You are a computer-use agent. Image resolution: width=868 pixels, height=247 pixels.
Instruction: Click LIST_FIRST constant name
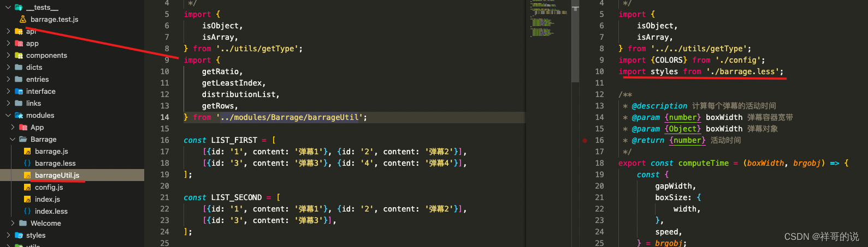pos(234,140)
